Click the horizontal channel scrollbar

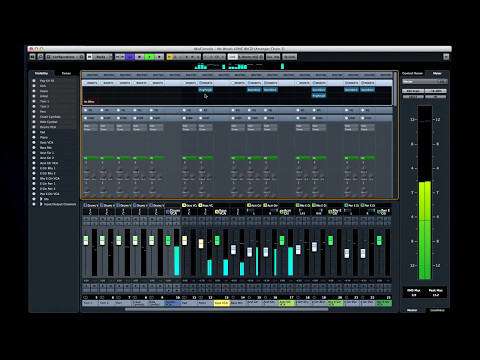(227, 309)
